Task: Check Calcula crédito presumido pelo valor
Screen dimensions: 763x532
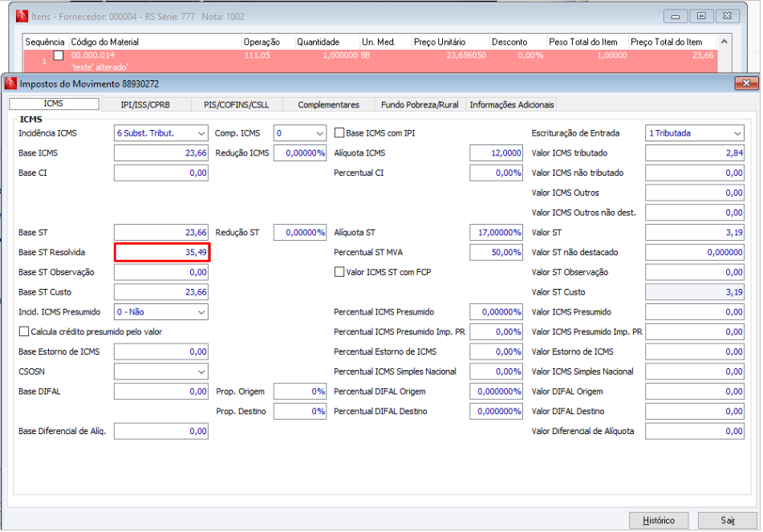Action: [24, 331]
